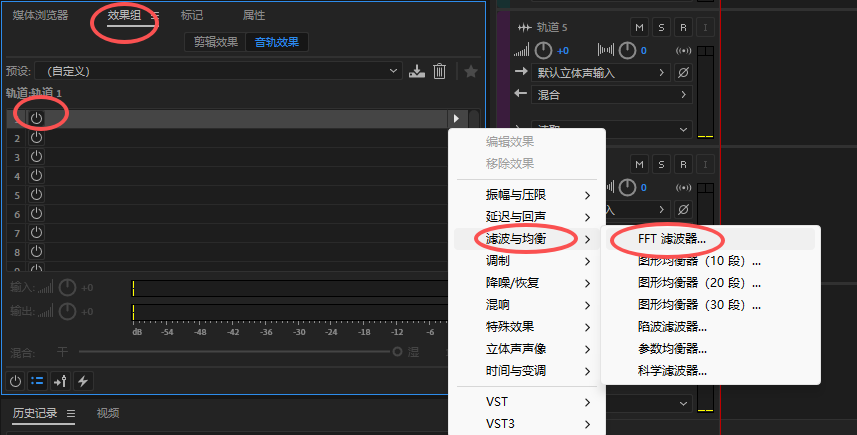Toggle power for effect slot 8
Image resolution: width=857 pixels, height=435 pixels.
pos(36,252)
